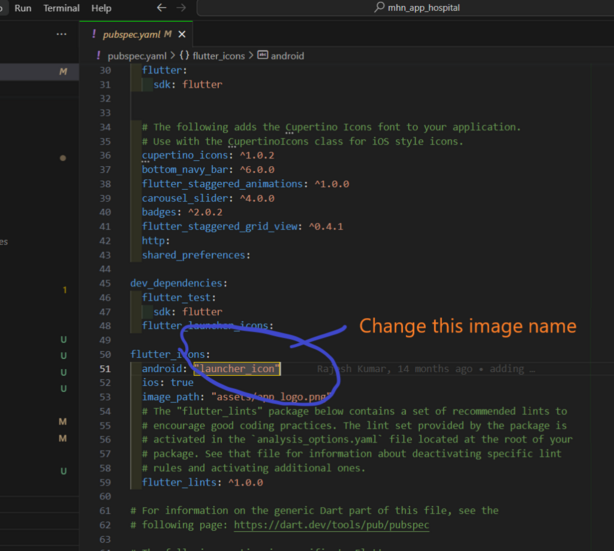614x551 pixels.
Task: Click the back navigation arrow
Action: (161, 8)
